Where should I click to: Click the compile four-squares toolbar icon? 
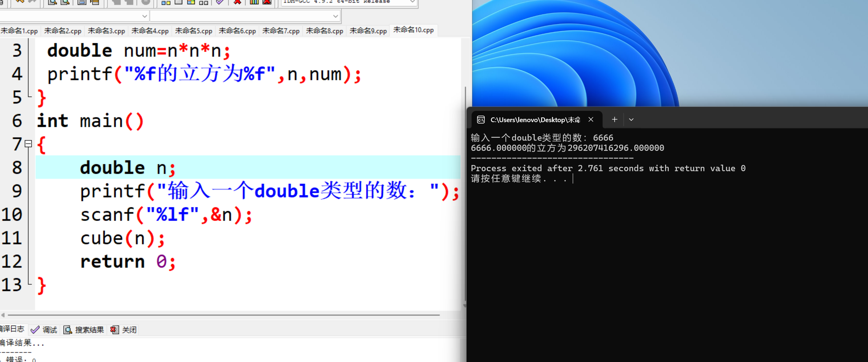(x=166, y=2)
